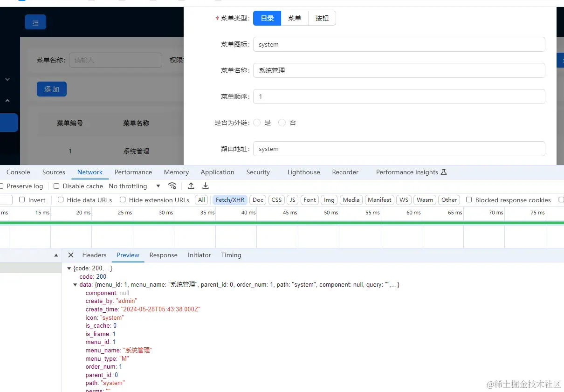564x392 pixels.
Task: Filter requests by All
Action: (201, 199)
